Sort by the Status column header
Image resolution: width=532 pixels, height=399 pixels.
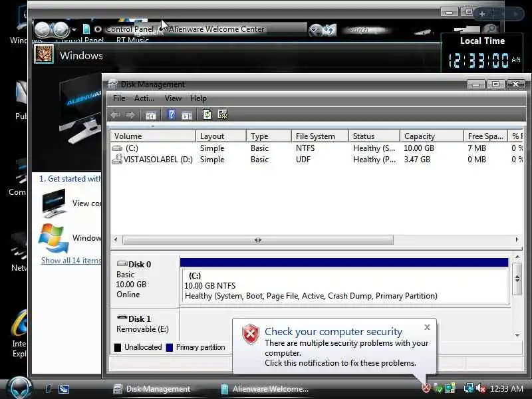click(x=374, y=136)
